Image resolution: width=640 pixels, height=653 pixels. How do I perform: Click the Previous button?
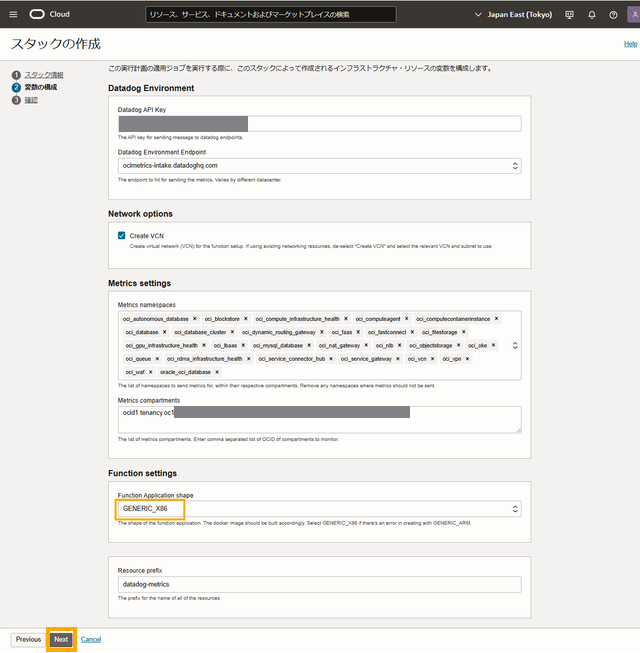(x=28, y=640)
